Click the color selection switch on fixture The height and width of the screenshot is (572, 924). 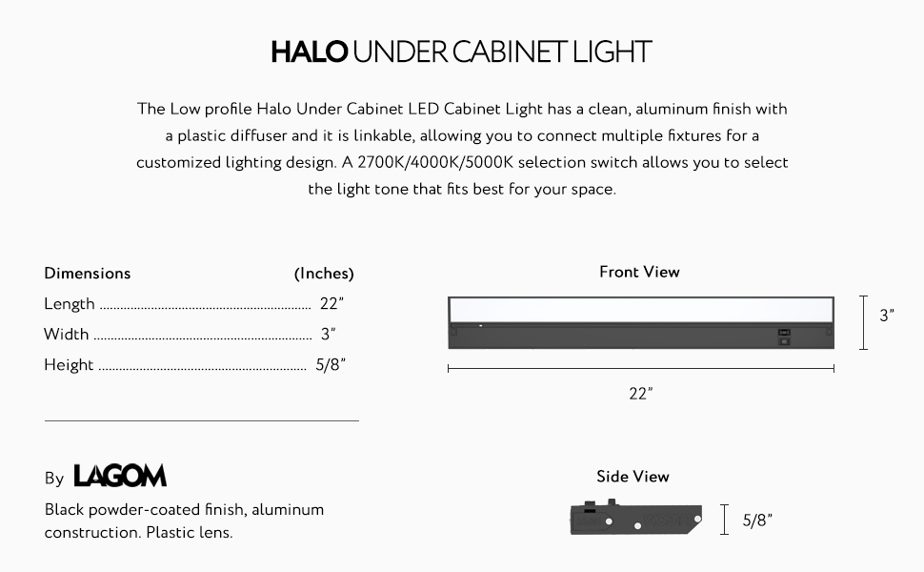[x=784, y=332]
